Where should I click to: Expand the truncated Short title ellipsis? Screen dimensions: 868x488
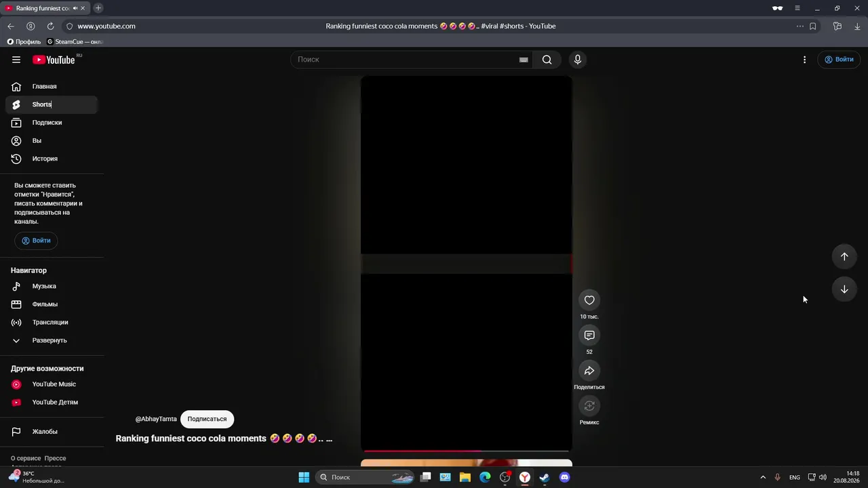329,439
